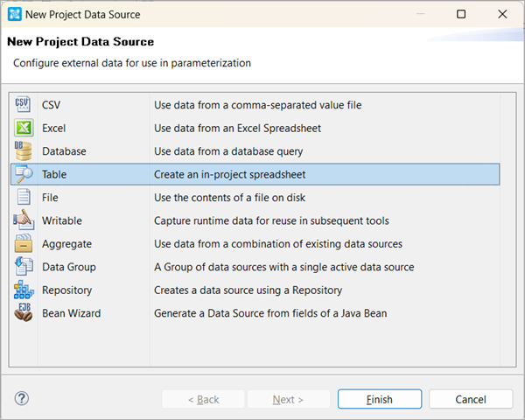
Task: Select the Excel data source type
Action: 53,128
